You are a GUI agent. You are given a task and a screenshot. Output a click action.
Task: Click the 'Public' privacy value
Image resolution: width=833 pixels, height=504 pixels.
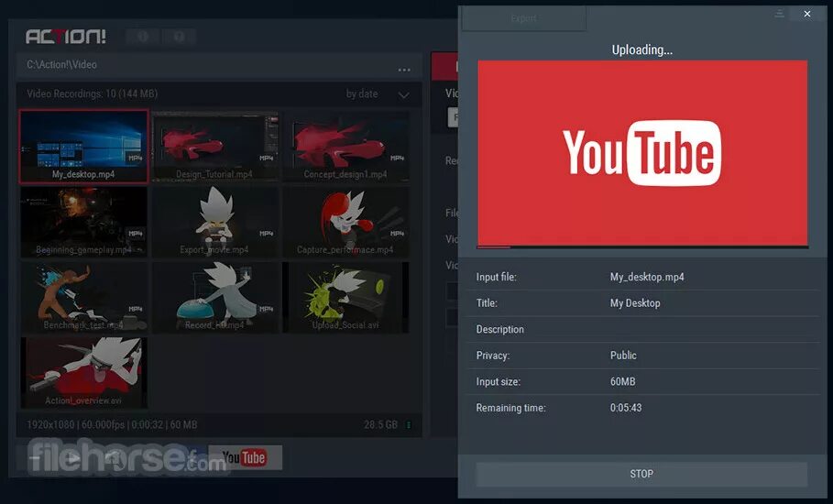(x=623, y=356)
